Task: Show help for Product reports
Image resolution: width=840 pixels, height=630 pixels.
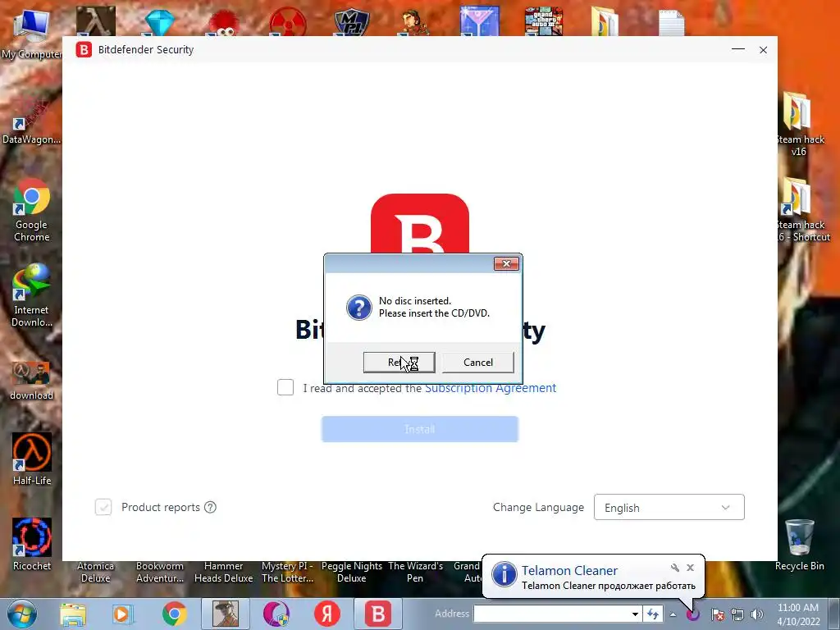Action: (x=211, y=507)
